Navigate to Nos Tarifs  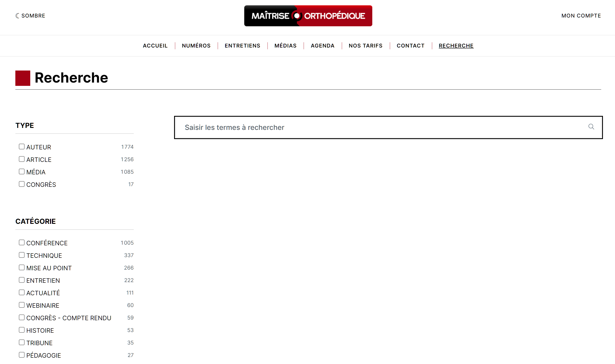(365, 46)
